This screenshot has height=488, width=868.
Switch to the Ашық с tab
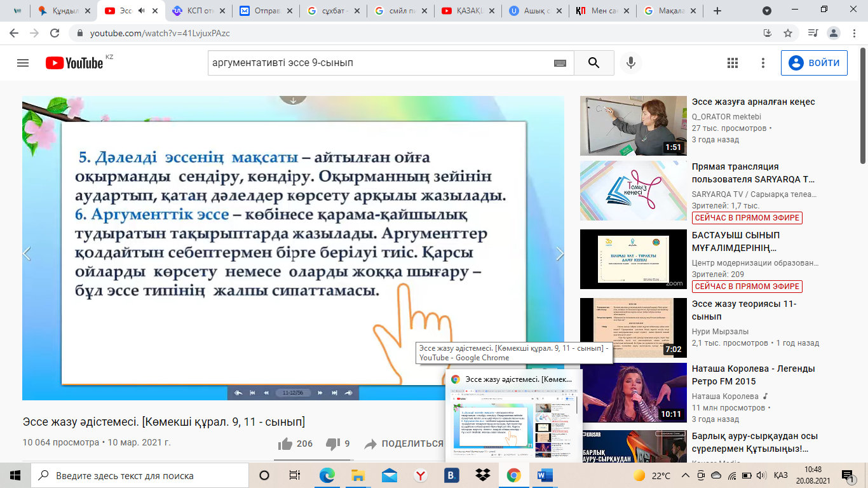[x=536, y=11]
